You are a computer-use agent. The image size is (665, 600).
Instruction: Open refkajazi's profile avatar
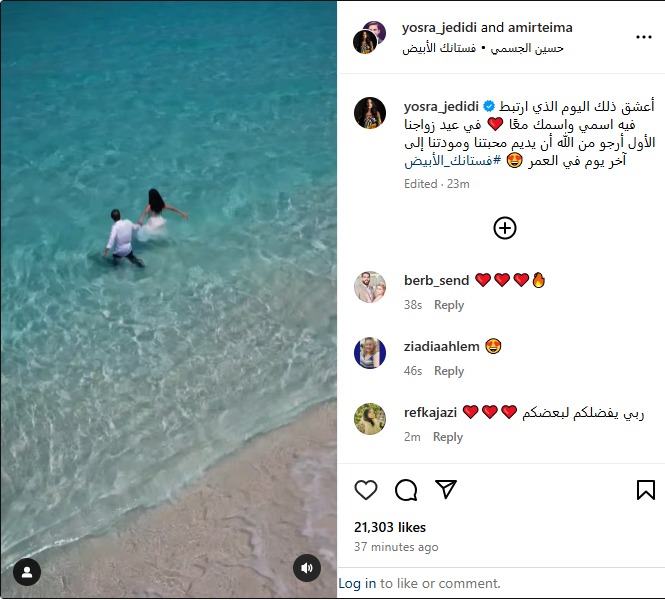(370, 419)
